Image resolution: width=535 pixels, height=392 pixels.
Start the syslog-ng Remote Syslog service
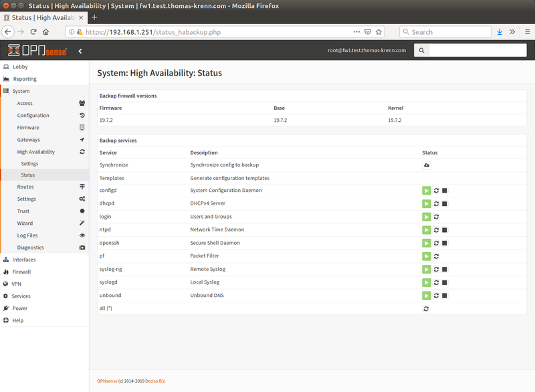(427, 269)
